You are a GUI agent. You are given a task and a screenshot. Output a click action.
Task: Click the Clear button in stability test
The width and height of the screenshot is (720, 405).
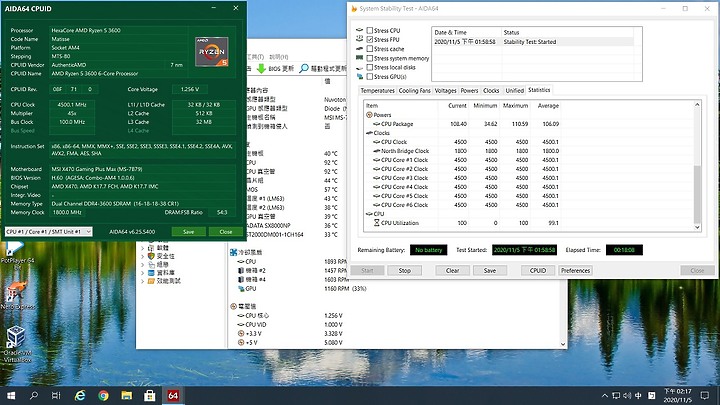tap(452, 270)
